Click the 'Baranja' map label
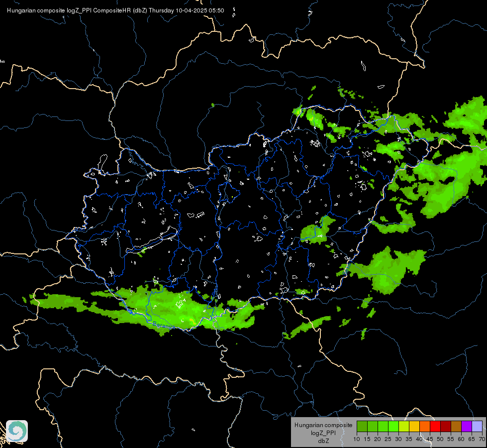 click(163, 325)
